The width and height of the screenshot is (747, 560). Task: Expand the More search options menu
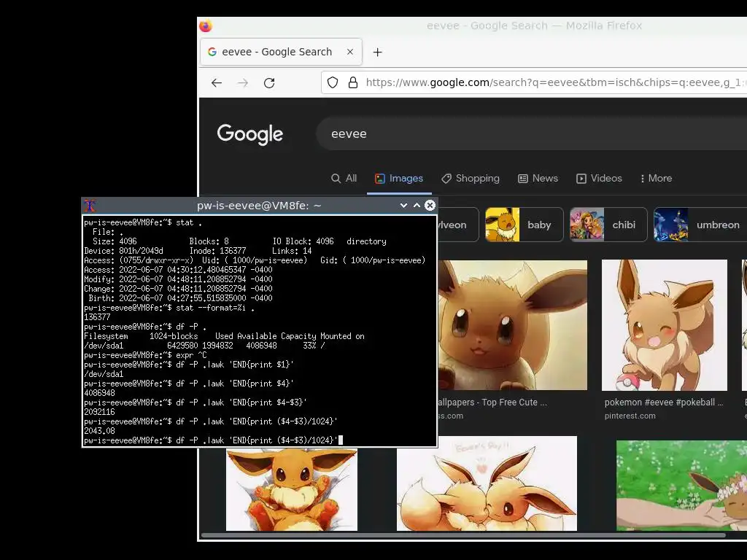[657, 178]
